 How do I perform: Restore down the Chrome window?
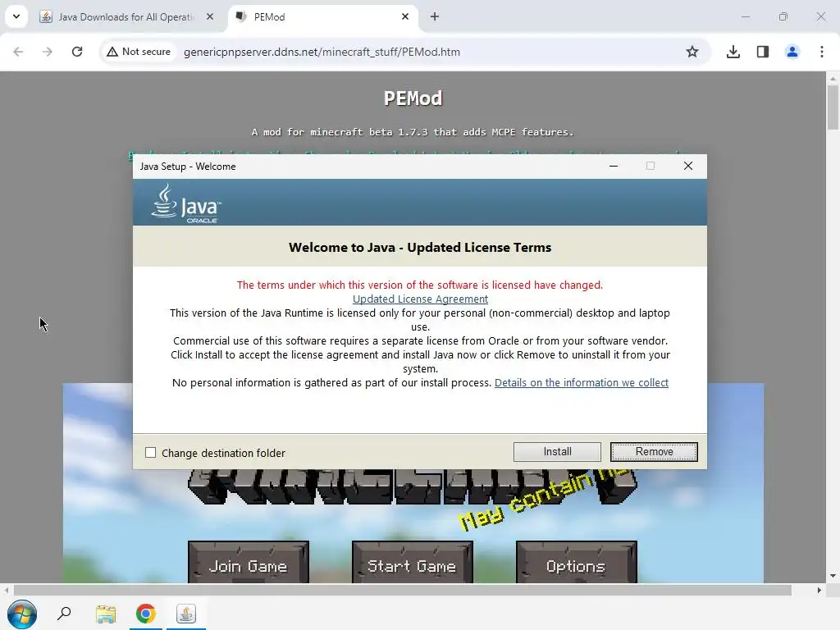(x=783, y=16)
